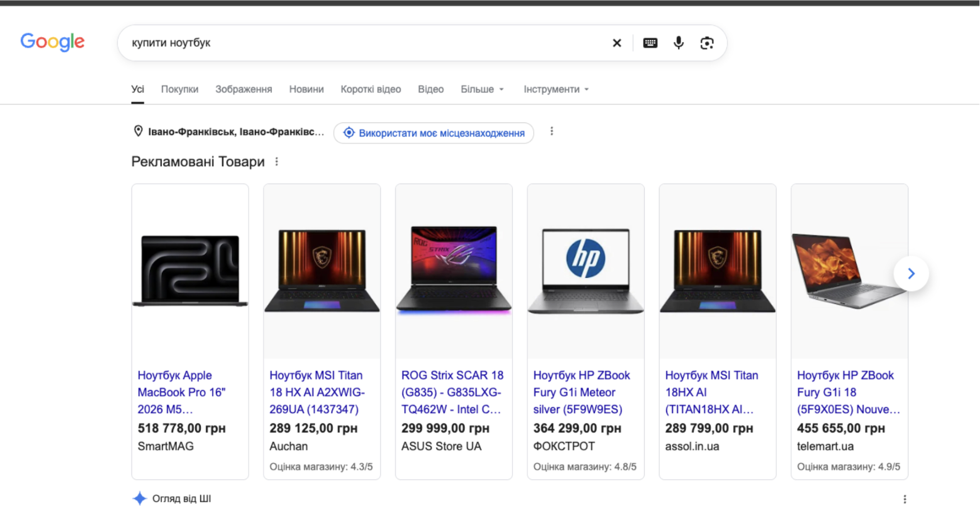980x509 pixels.
Task: Open Ноутбук Apple MacBook Pro 16" link
Action: [x=182, y=392]
